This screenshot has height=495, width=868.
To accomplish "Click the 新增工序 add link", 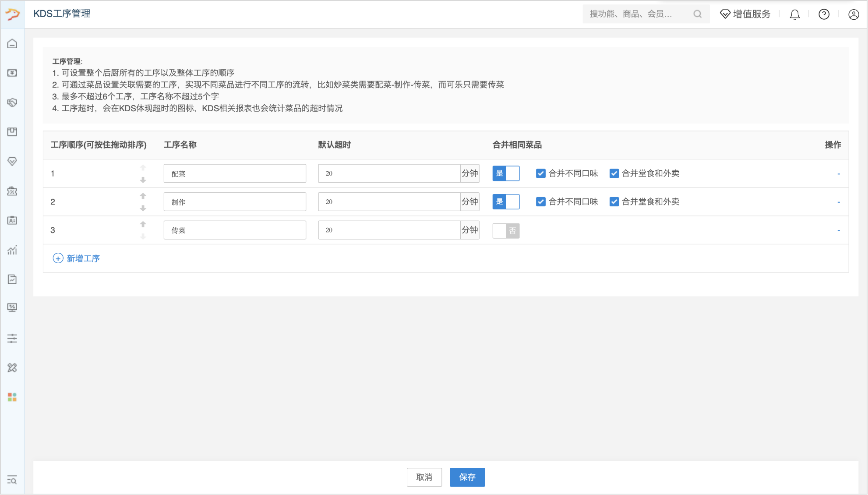I will [x=76, y=258].
